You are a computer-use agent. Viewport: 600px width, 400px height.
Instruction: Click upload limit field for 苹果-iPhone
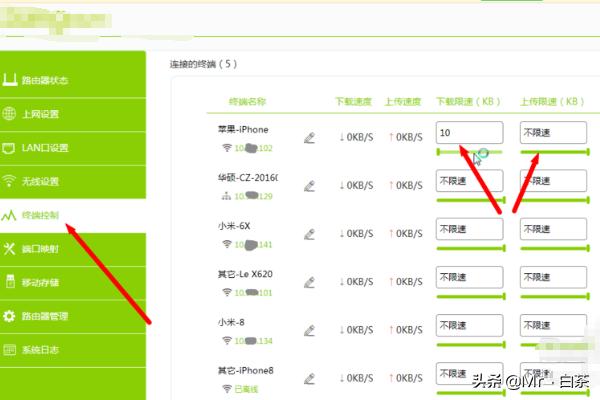click(x=553, y=133)
